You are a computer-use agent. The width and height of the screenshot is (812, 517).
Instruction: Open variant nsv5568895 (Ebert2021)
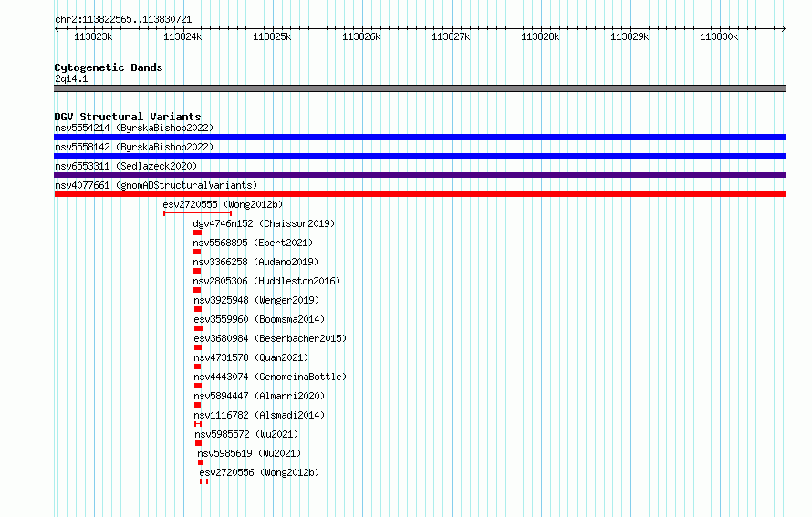(x=253, y=243)
